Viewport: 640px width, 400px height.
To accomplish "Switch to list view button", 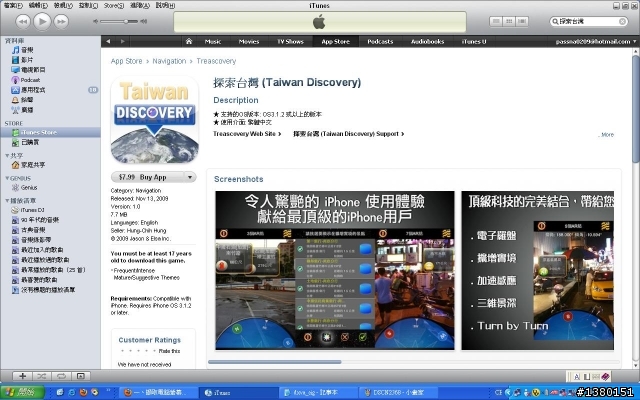I will pyautogui.click(x=496, y=21).
